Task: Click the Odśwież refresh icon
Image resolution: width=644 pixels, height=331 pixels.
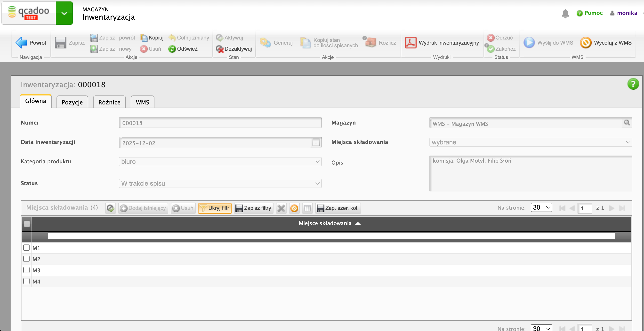Action: [172, 49]
